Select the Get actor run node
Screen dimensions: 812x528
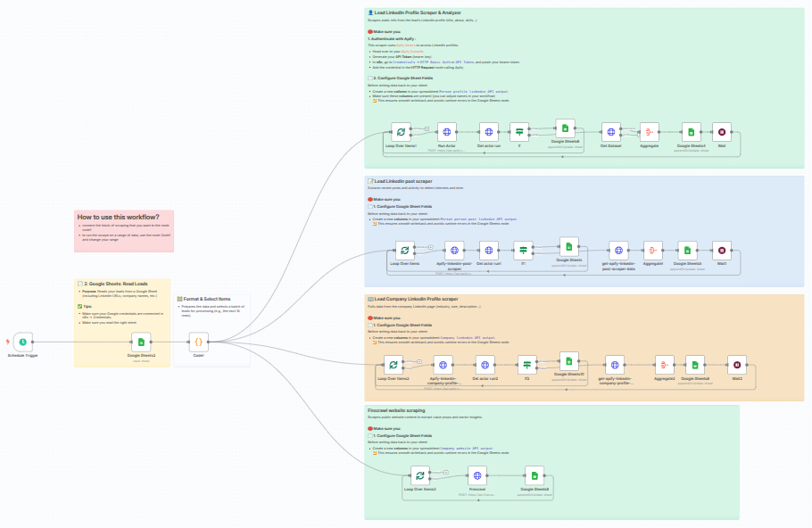pos(488,132)
